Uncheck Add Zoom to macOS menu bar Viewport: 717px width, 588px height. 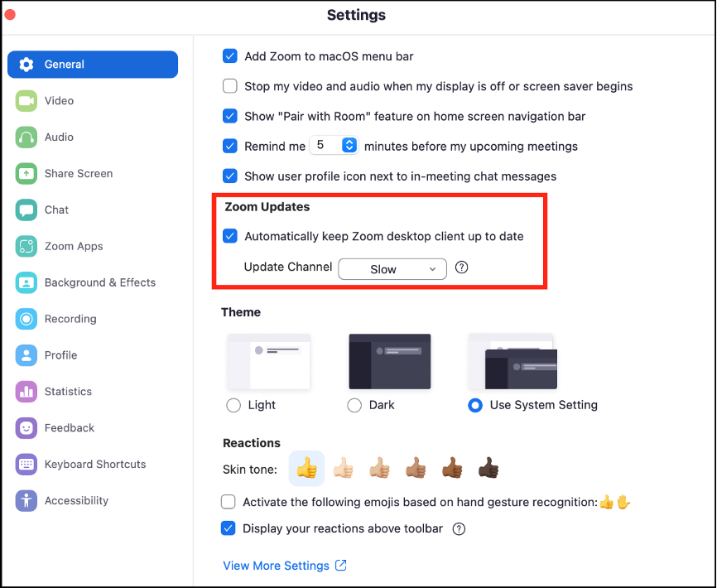(230, 56)
